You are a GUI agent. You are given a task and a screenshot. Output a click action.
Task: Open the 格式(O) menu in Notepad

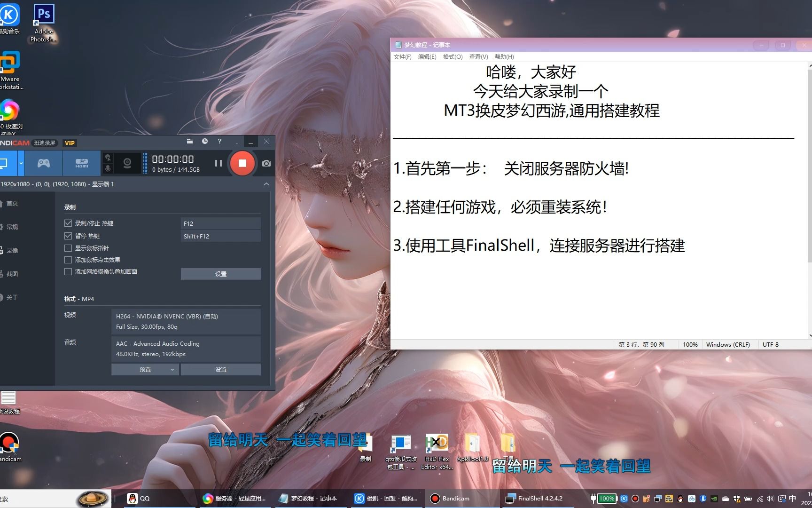click(x=453, y=57)
